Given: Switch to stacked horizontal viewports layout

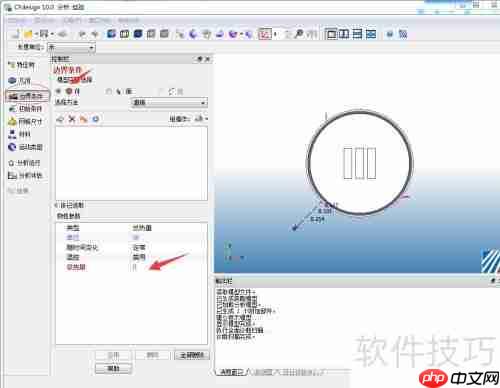Looking at the screenshot, I should 357,34.
